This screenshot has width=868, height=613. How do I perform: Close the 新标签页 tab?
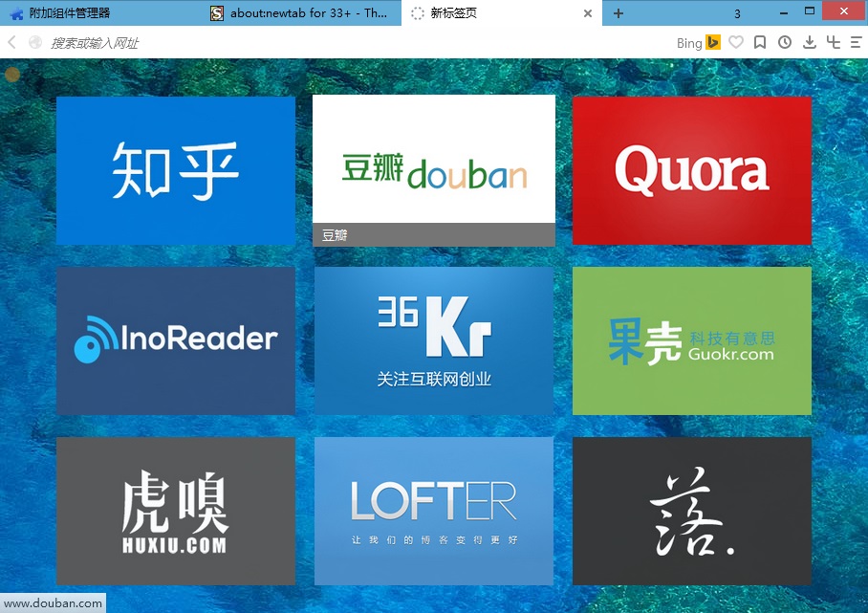[588, 13]
